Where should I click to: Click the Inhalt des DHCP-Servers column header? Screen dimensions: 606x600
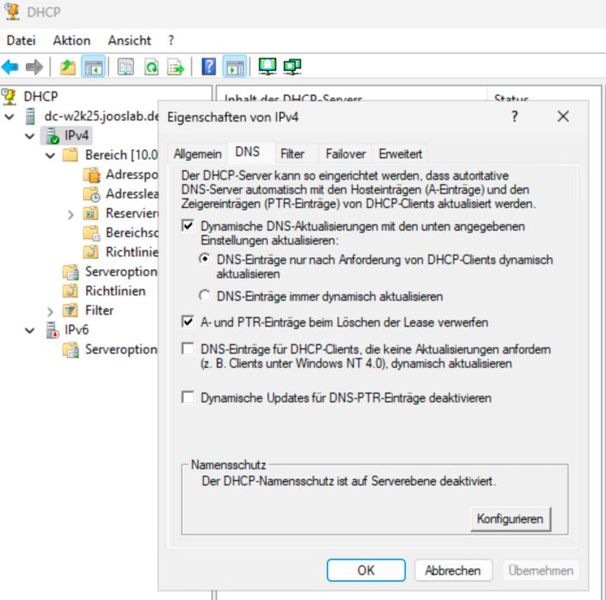[x=293, y=97]
